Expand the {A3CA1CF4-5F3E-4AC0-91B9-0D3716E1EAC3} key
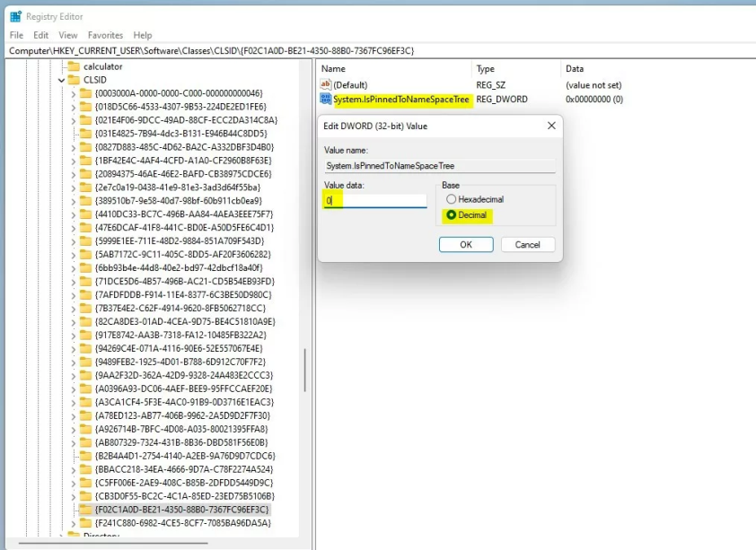 click(74, 402)
